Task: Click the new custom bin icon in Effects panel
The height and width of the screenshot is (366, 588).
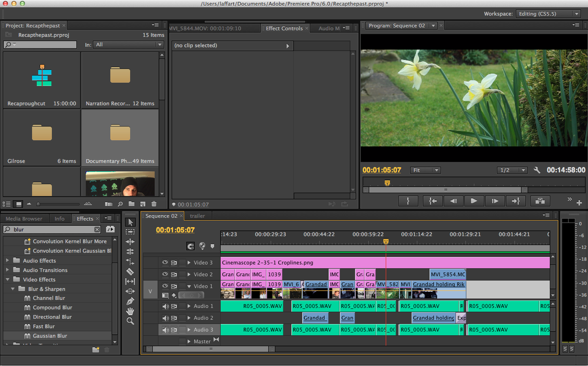Action: pos(96,349)
